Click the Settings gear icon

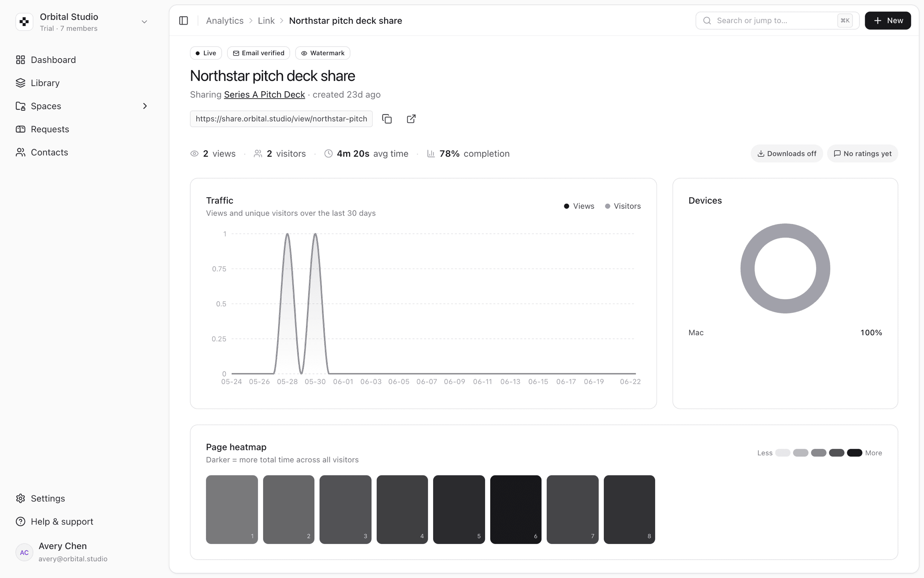point(21,499)
